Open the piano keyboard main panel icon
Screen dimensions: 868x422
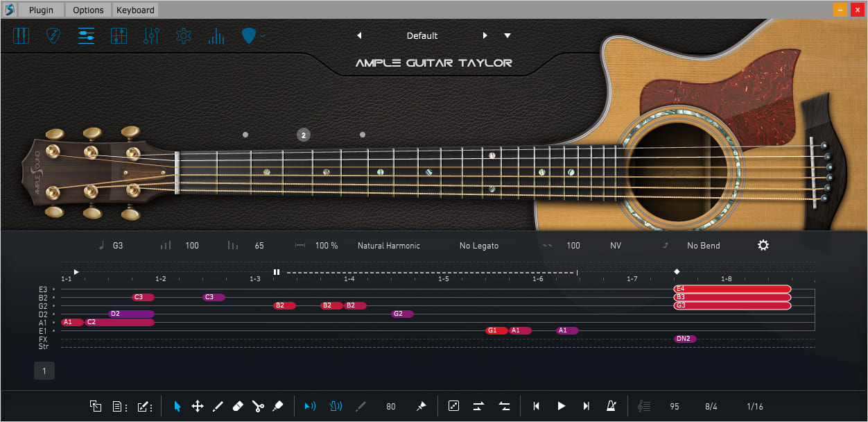21,35
